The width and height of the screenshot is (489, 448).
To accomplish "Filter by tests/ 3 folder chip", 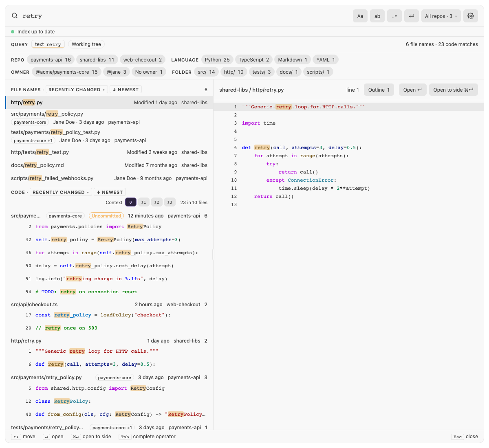I will tap(262, 72).
